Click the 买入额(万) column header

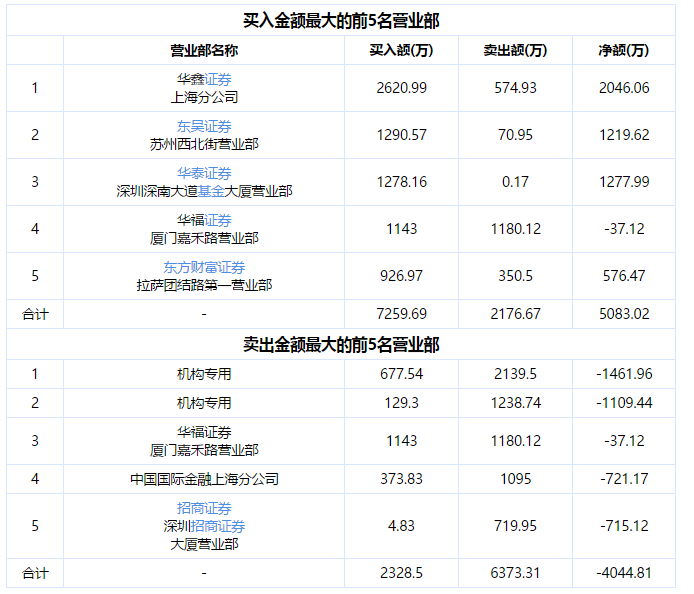tap(400, 50)
